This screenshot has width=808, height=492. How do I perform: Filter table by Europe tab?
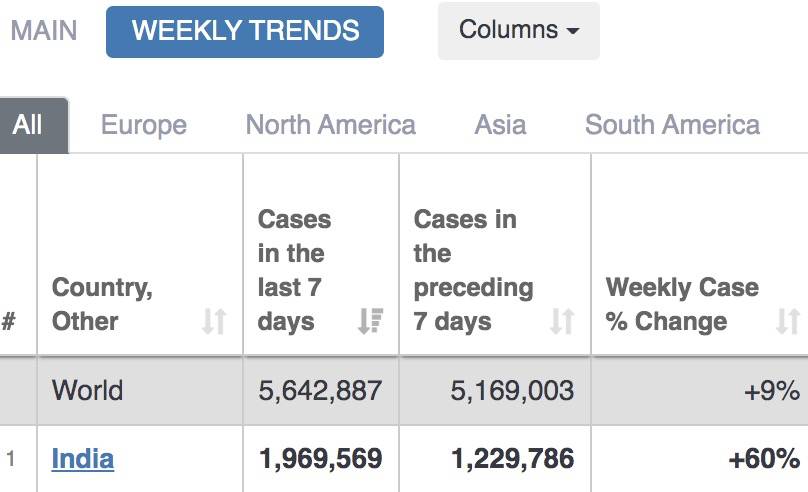[x=144, y=125]
